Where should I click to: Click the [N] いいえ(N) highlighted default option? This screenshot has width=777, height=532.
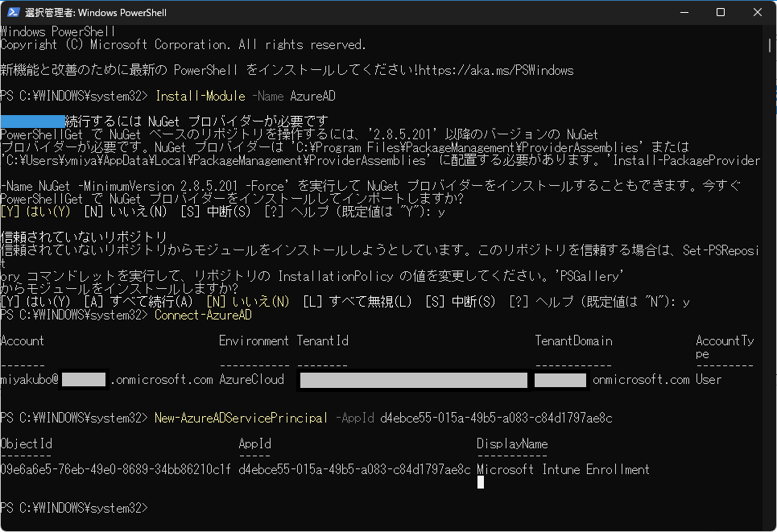[x=248, y=302]
